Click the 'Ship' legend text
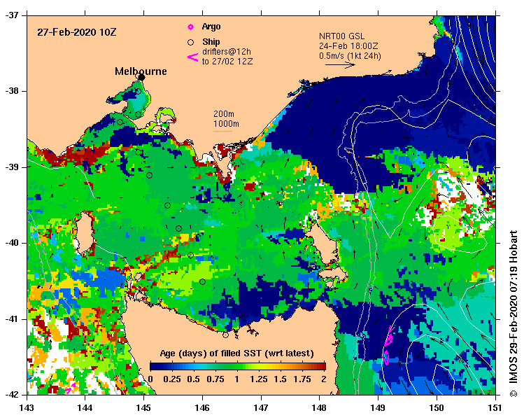The height and width of the screenshot is (420, 524). 211,42
